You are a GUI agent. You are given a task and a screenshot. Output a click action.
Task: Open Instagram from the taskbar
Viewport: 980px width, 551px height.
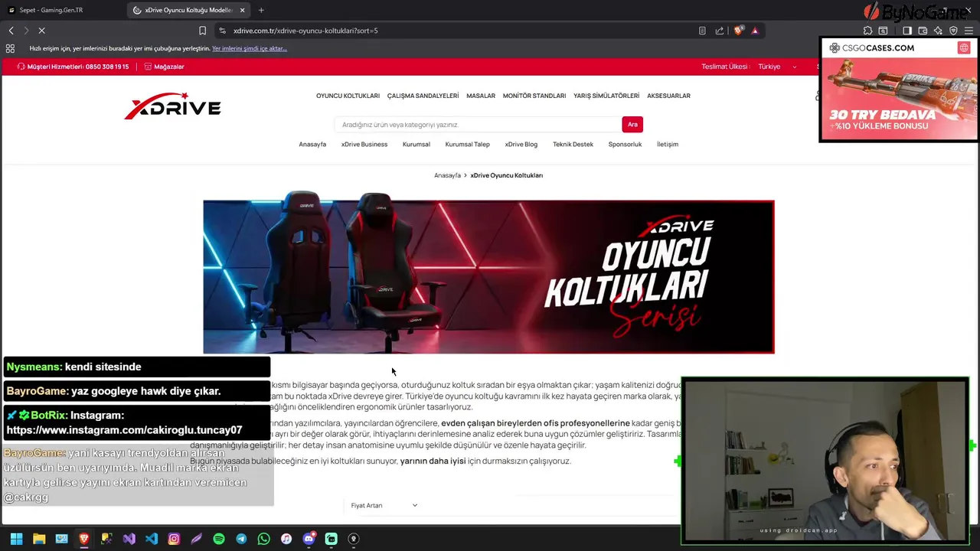coord(174,539)
